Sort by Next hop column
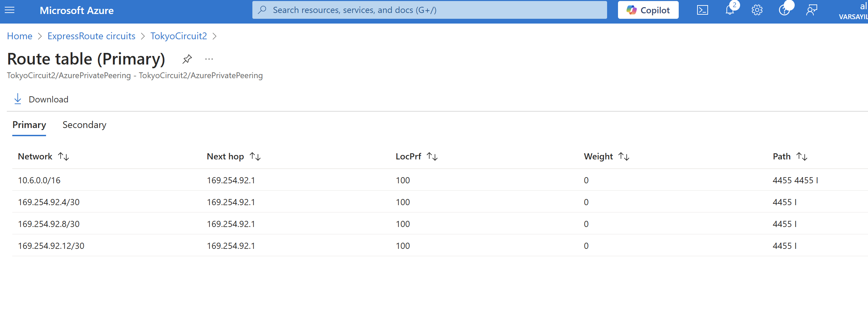868x312 pixels. [255, 156]
